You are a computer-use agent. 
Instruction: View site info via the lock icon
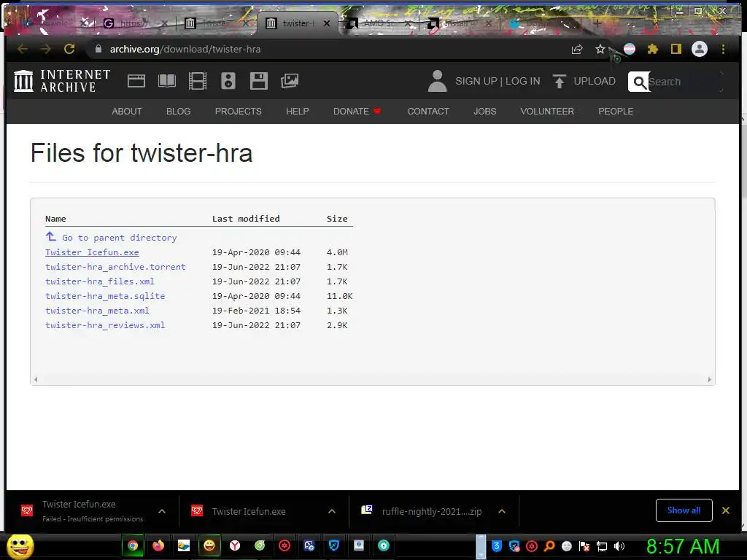tap(98, 49)
